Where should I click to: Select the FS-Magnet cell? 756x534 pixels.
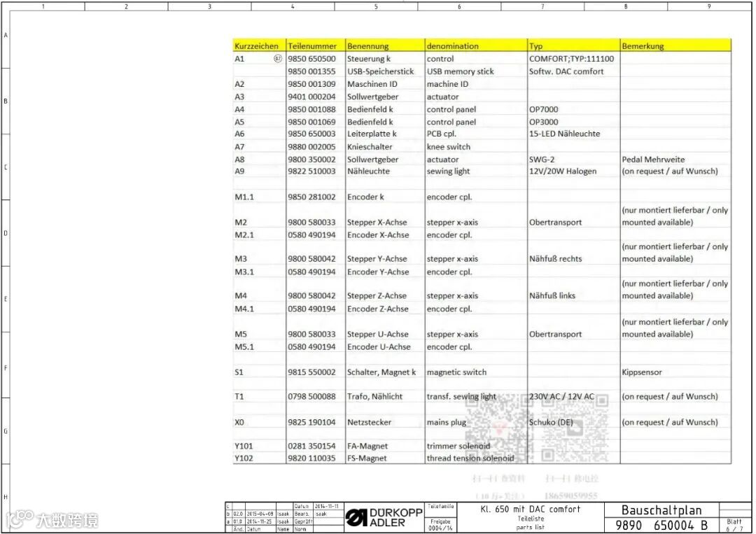tap(366, 458)
